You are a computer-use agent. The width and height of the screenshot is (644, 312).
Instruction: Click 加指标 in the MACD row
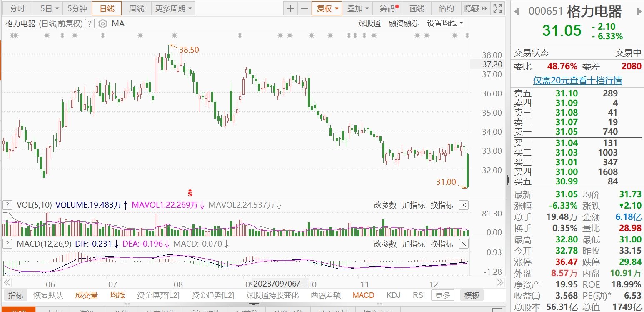tap(414, 244)
